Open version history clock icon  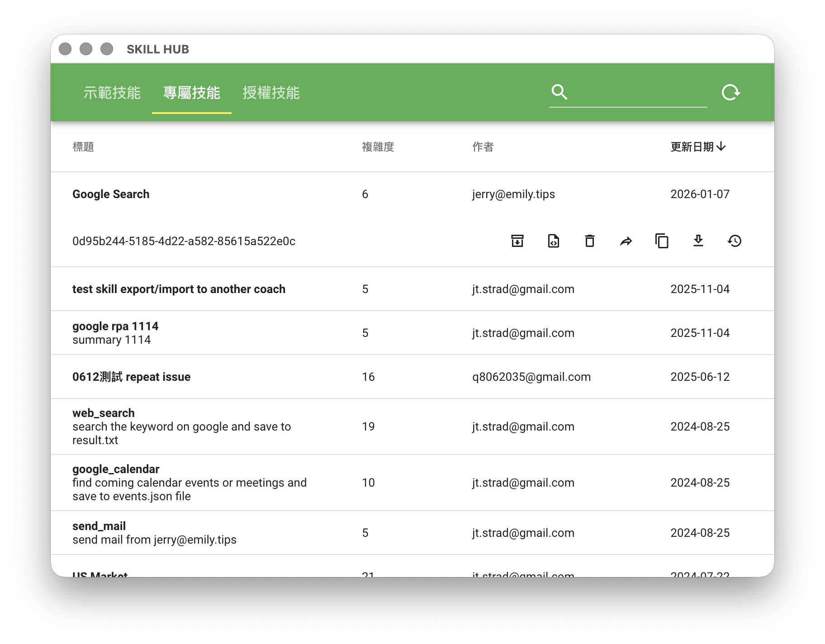click(734, 241)
